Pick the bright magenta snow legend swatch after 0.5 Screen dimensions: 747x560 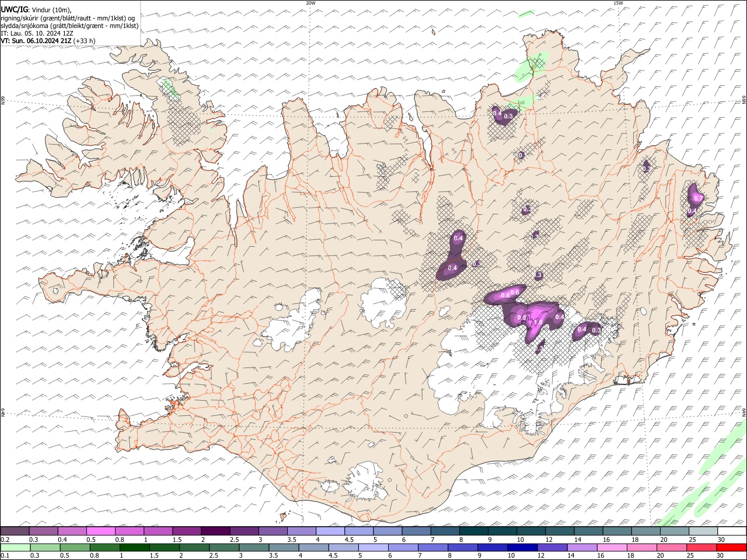(x=100, y=531)
